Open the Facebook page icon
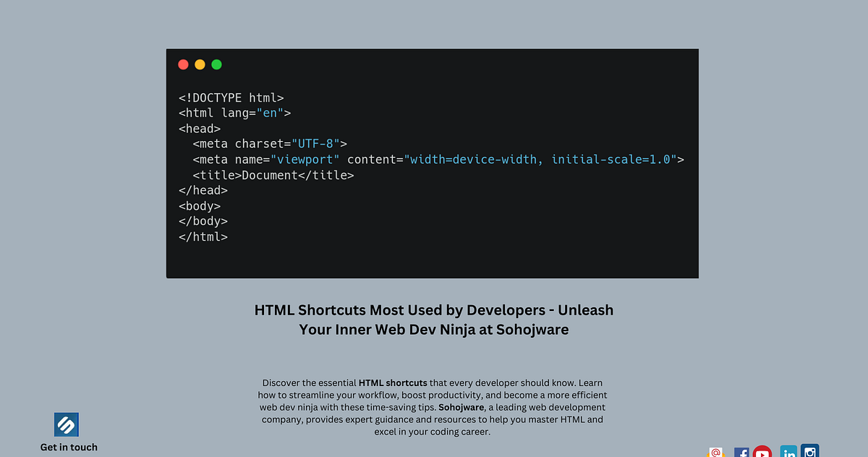The width and height of the screenshot is (868, 457). 741,453
